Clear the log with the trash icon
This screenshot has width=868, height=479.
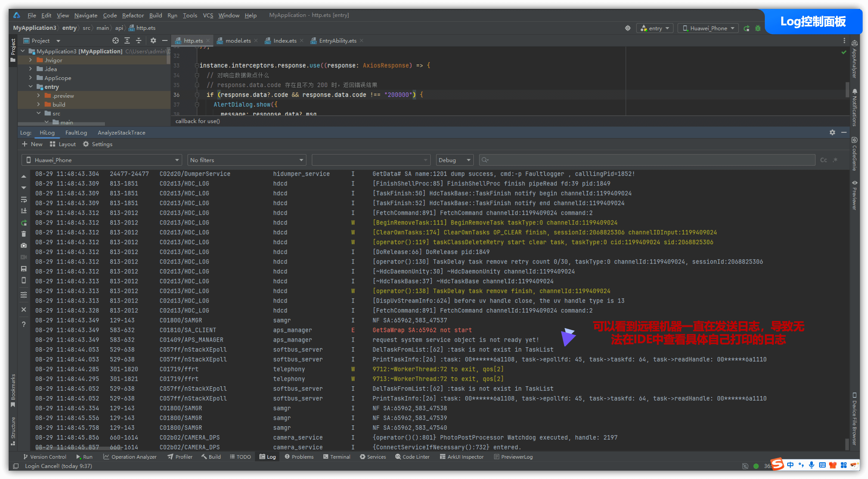pyautogui.click(x=24, y=234)
